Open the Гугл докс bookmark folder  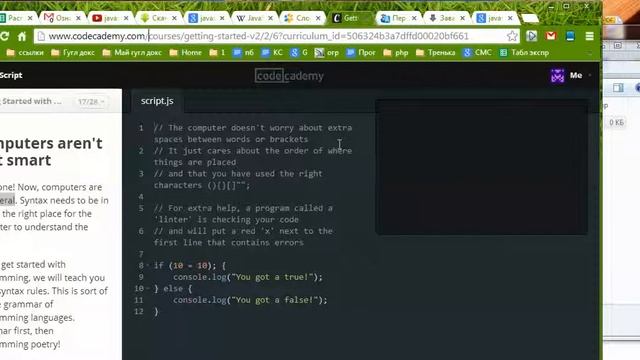pyautogui.click(x=73, y=53)
